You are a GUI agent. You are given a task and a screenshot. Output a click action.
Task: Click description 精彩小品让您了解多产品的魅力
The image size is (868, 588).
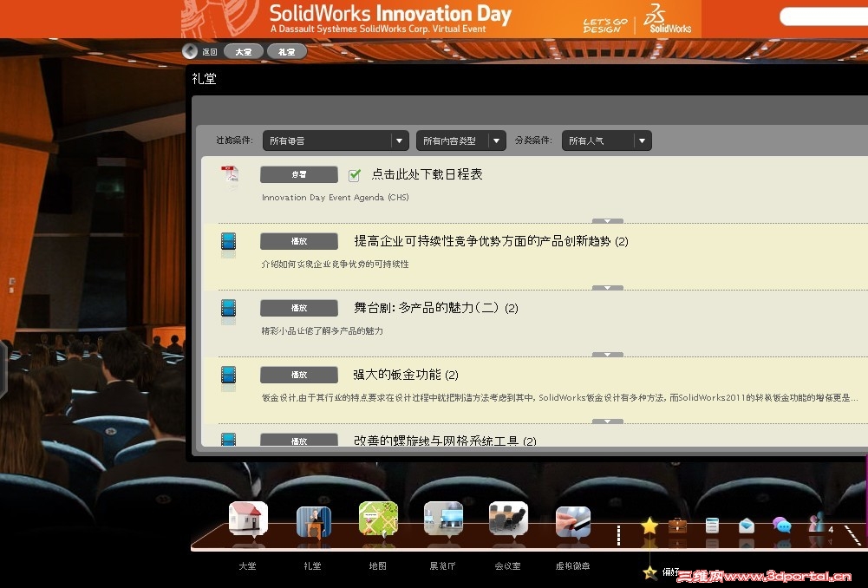click(323, 331)
